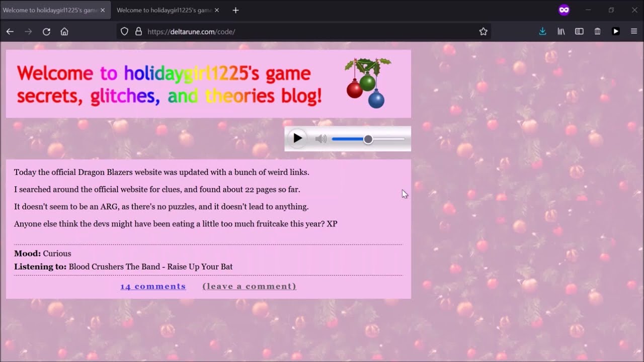The height and width of the screenshot is (362, 644).
Task: Click the trash can toolbar icon
Action: pyautogui.click(x=598, y=32)
